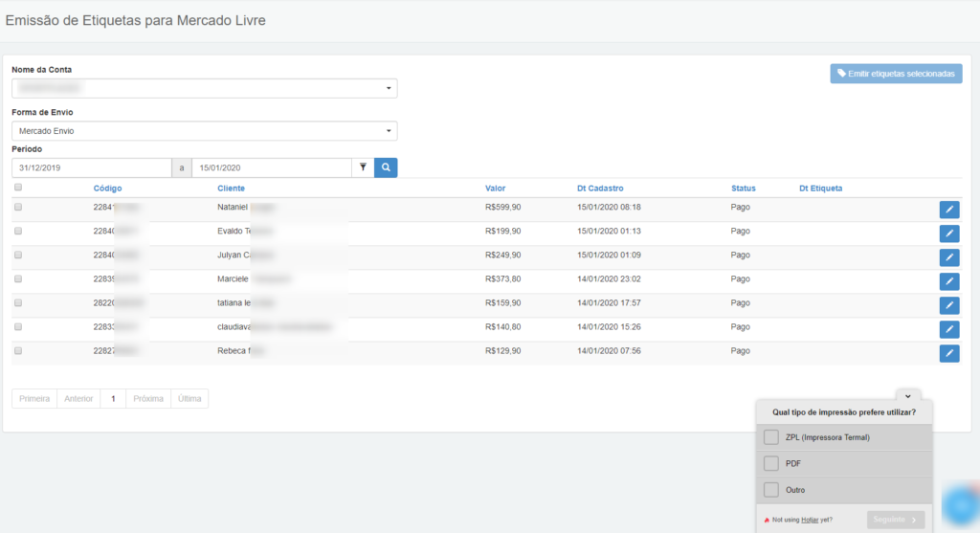Click value R$129,90
This screenshot has width=980, height=533.
(502, 350)
